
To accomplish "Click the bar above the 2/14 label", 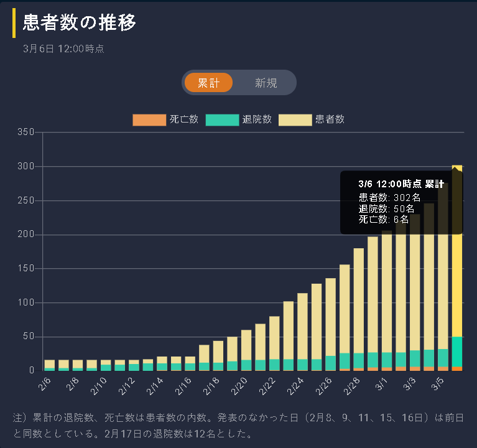I will pyautogui.click(x=162, y=364).
